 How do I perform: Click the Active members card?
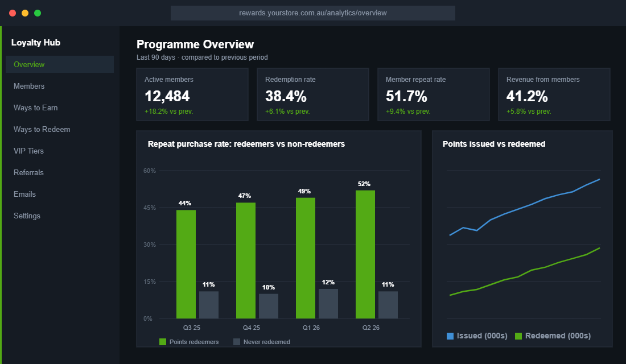pyautogui.click(x=192, y=94)
